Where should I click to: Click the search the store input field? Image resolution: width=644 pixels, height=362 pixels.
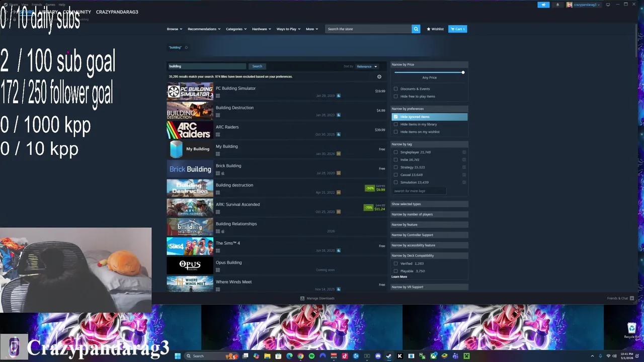(x=368, y=29)
